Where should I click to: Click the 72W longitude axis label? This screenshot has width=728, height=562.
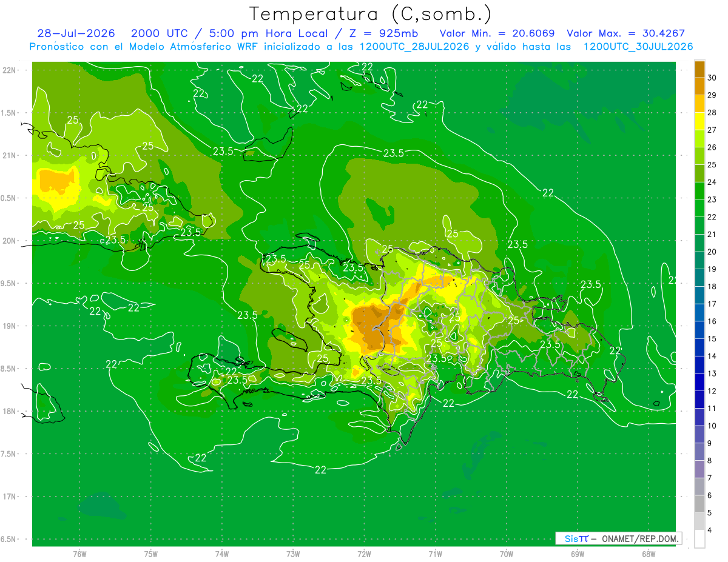(x=364, y=554)
